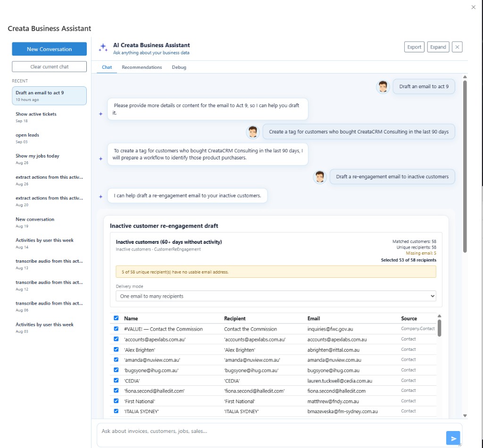The image size is (483, 448).
Task: Open the Debug tab
Action: pyautogui.click(x=179, y=67)
